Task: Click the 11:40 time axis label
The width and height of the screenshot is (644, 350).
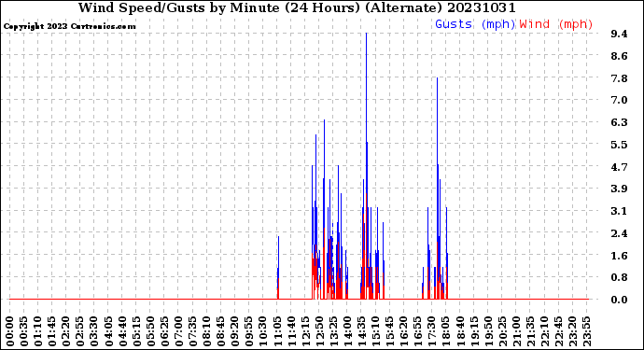Action: [290, 330]
